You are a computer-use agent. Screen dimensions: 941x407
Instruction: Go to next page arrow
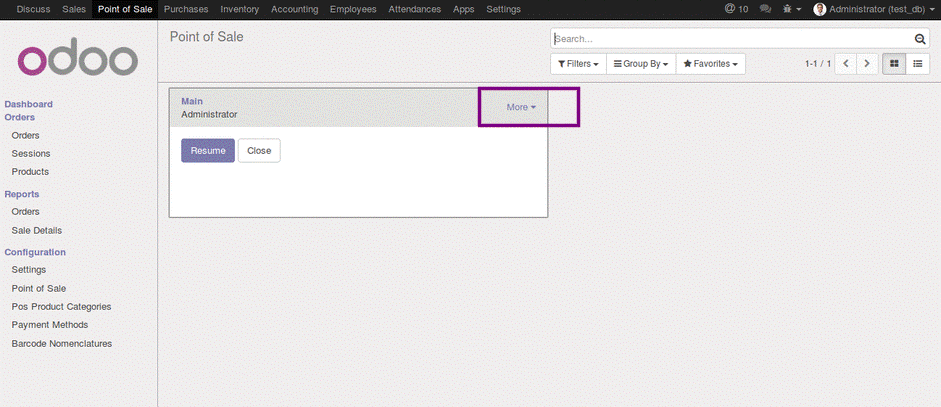coord(867,64)
